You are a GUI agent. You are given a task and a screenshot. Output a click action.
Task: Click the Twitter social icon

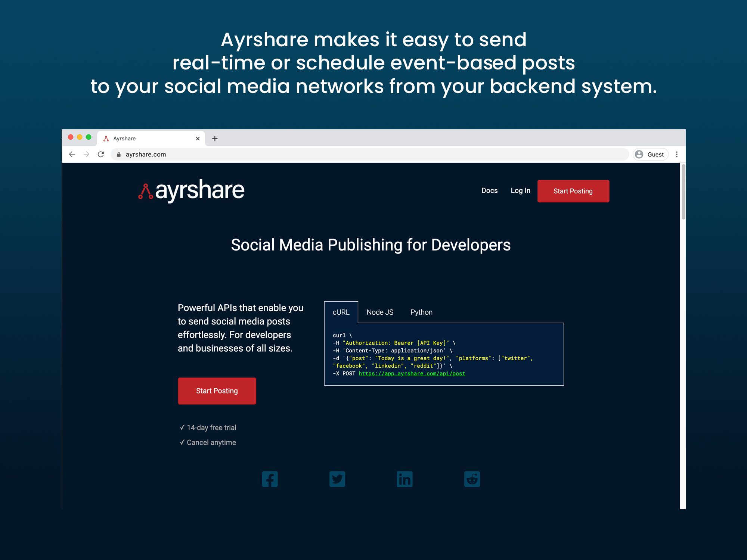pos(337,479)
